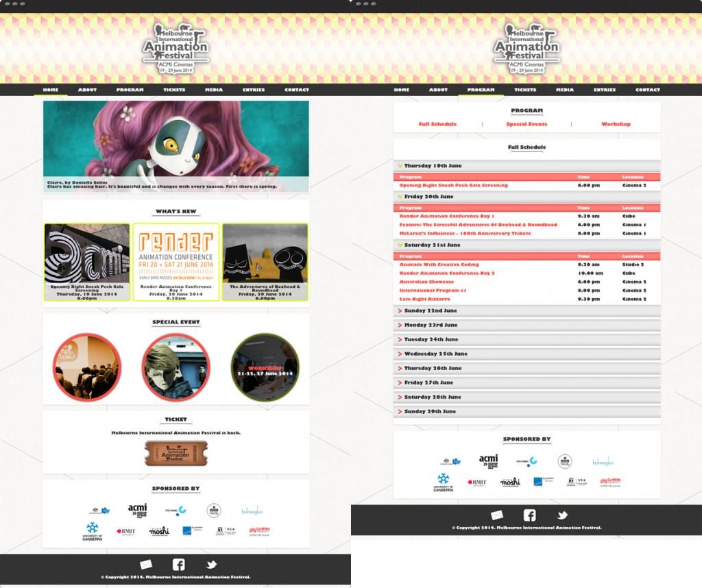Click the RMIT sponsor logo on the home page

(x=126, y=531)
